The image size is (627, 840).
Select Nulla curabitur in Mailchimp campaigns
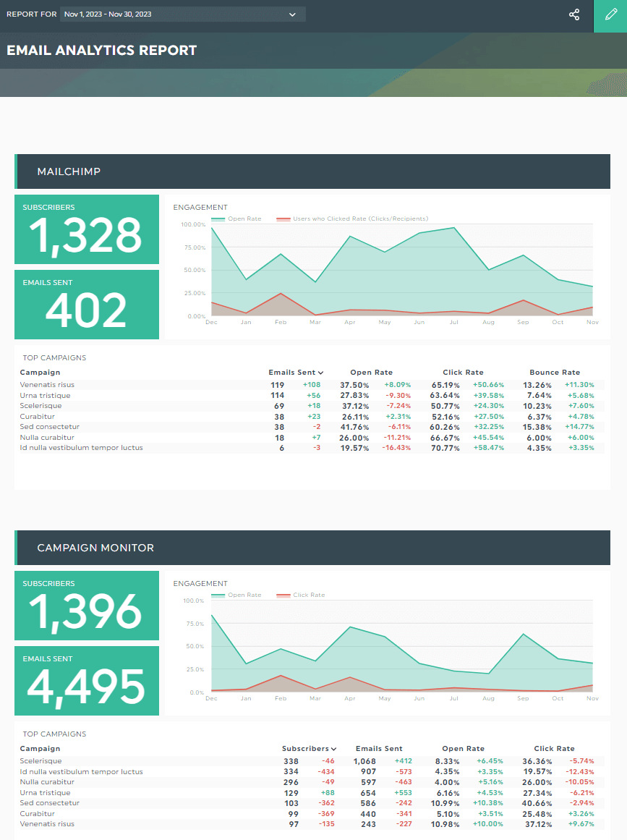coord(47,437)
